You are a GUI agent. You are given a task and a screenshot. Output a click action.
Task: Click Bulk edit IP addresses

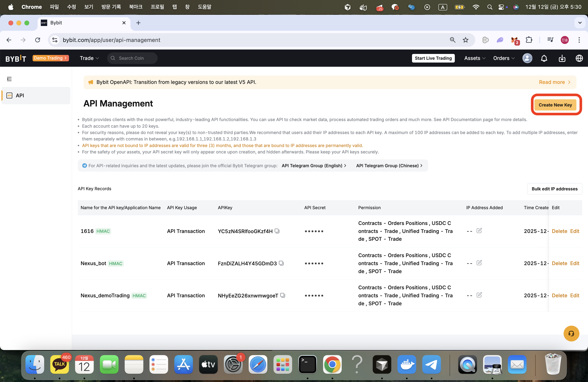pos(554,189)
